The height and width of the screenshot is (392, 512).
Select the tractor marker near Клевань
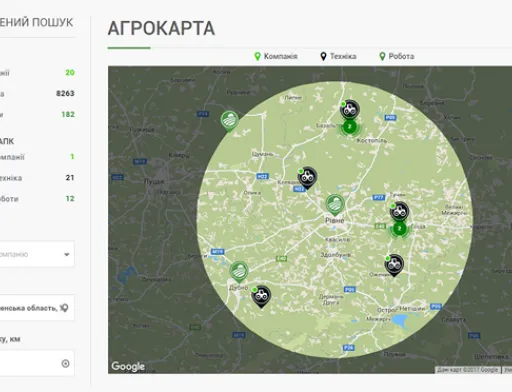[x=307, y=177]
